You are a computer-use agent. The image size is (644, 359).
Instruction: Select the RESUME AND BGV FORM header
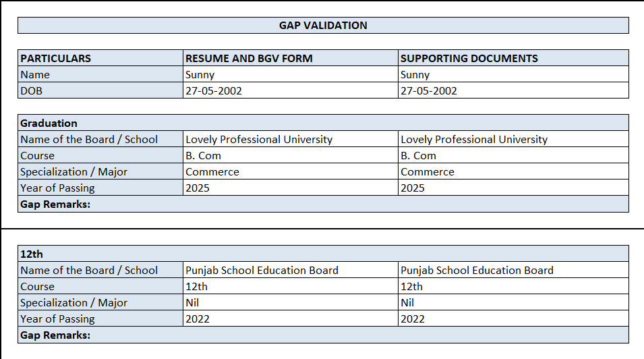pyautogui.click(x=249, y=58)
